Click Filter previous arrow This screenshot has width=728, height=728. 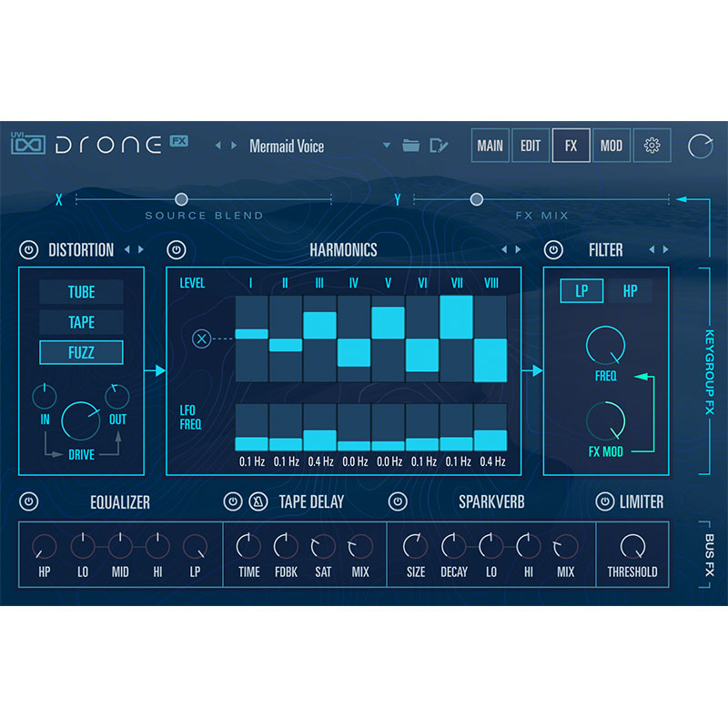coord(652,249)
